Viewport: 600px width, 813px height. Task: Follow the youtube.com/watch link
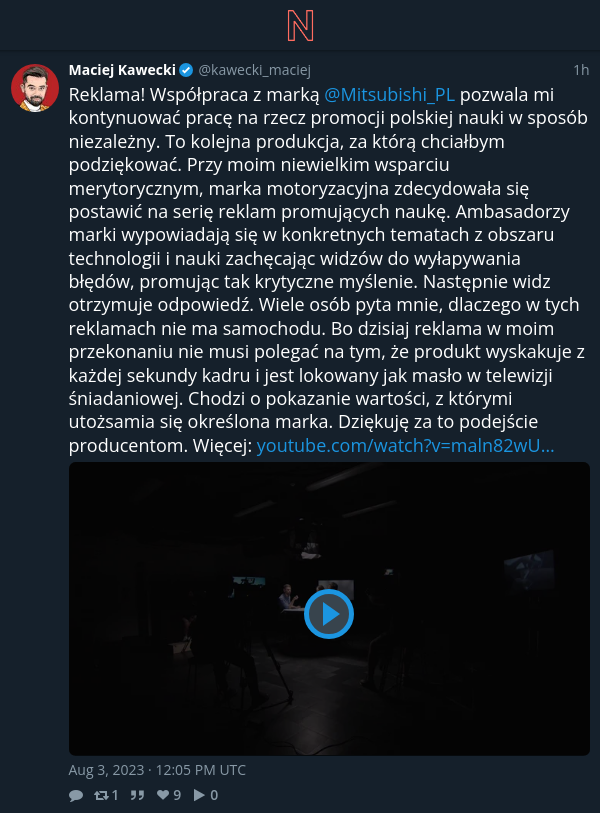click(406, 446)
